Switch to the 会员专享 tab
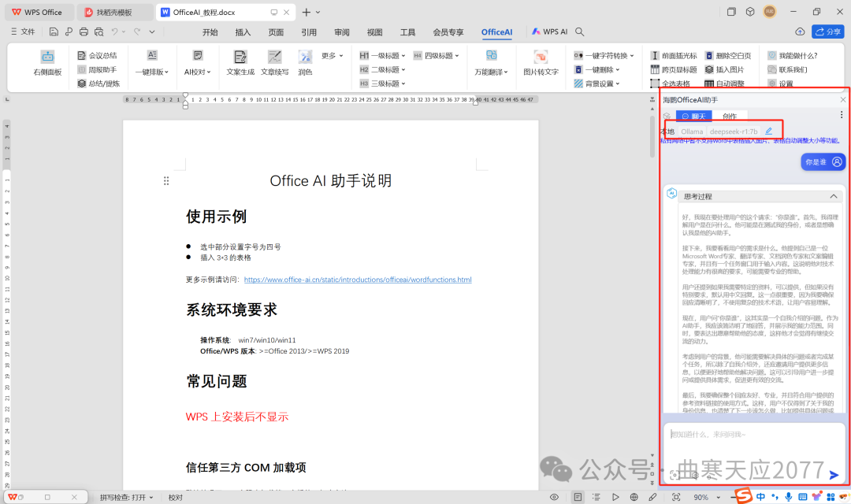The height and width of the screenshot is (504, 851). tap(448, 32)
